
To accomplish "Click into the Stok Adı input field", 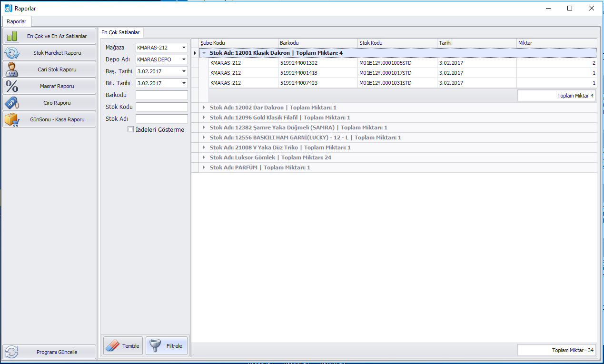I will pyautogui.click(x=161, y=119).
